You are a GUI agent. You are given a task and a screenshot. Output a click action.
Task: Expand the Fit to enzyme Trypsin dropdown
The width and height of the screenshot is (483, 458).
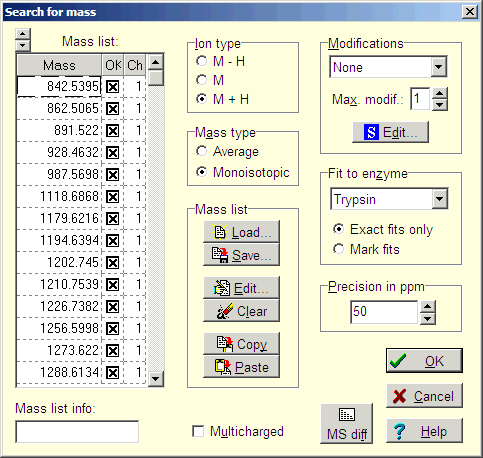tap(440, 199)
